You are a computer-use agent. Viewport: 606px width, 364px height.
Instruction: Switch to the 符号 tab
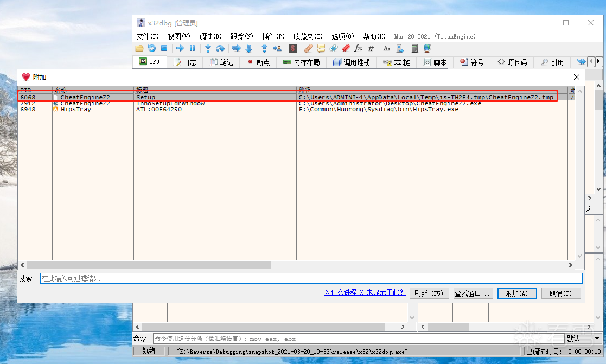coord(472,62)
